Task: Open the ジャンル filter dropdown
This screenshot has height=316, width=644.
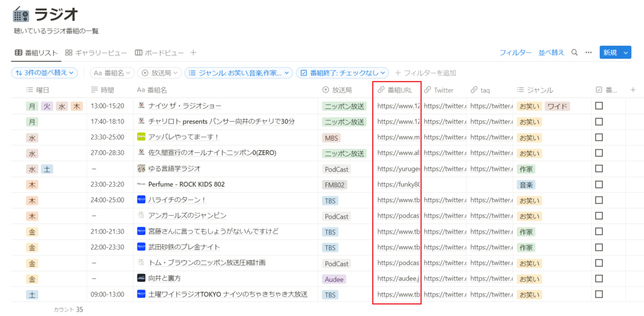Action: pos(238,72)
